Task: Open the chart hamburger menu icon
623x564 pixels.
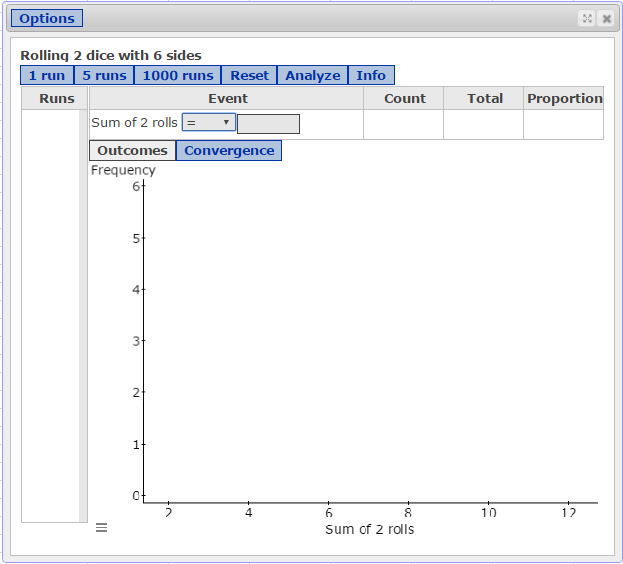Action: [x=101, y=527]
